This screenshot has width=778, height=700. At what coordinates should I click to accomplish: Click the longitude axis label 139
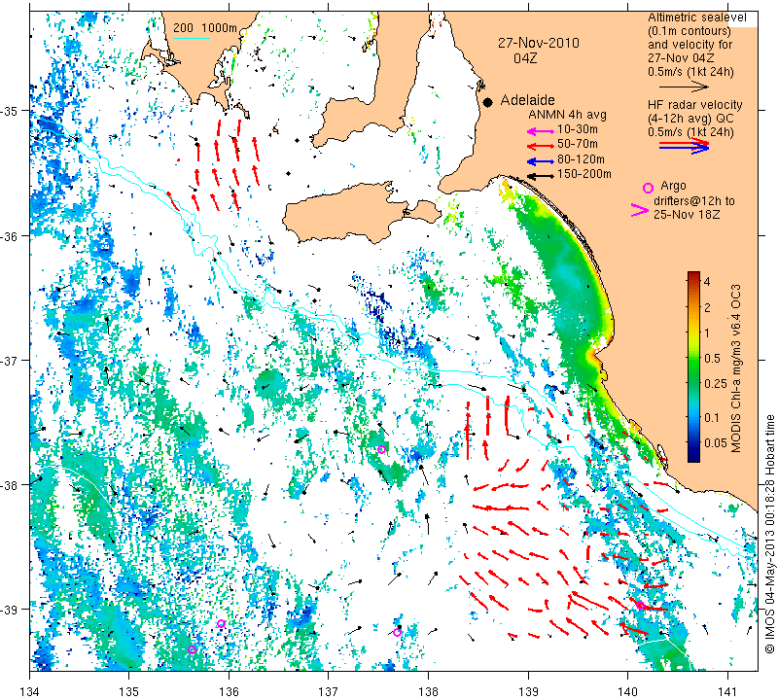point(528,690)
